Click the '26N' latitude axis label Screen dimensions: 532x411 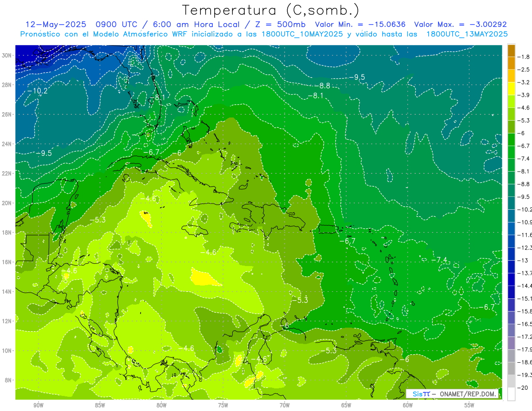pos(8,114)
